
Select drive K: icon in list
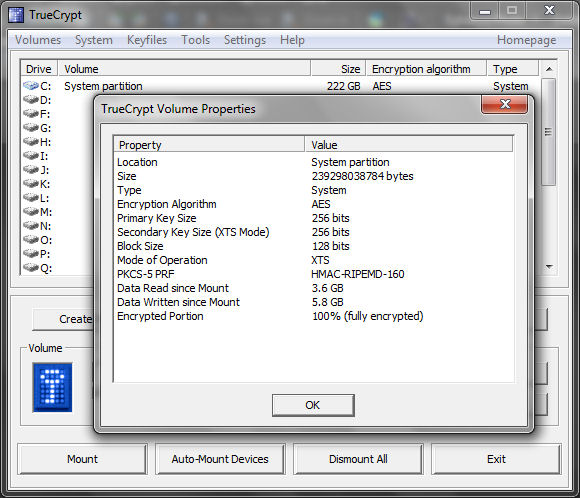click(x=31, y=184)
